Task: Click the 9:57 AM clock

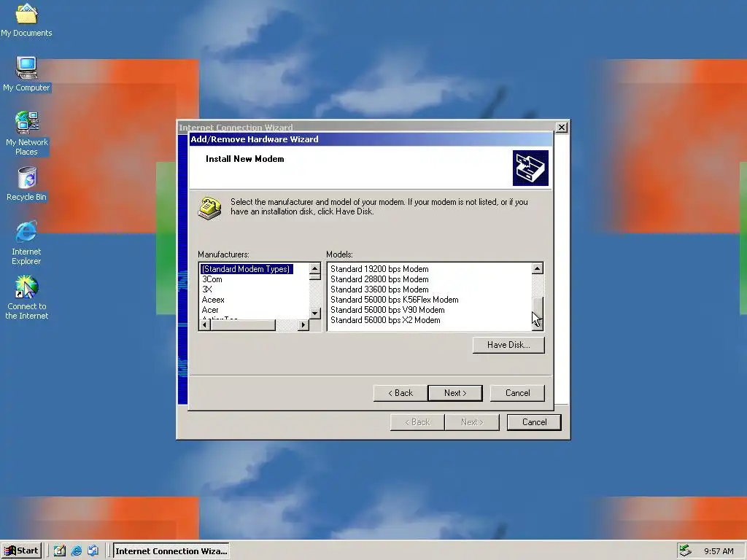Action: pos(719,551)
